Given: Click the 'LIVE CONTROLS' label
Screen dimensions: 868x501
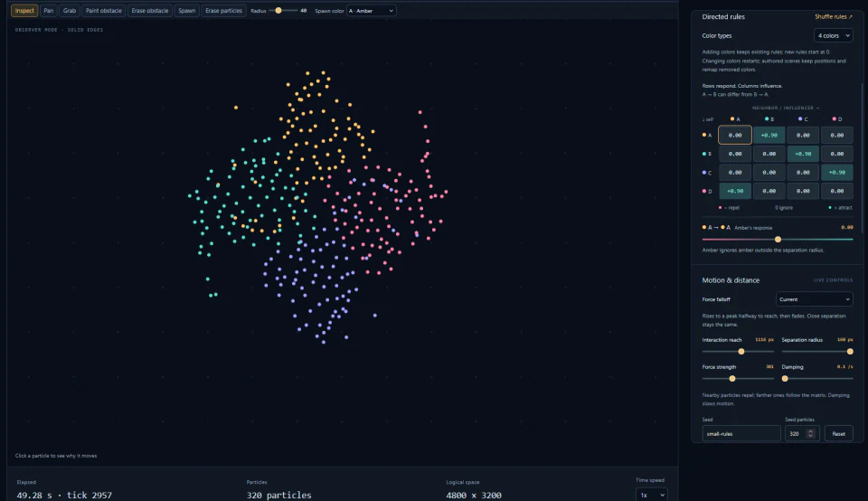Looking at the screenshot, I should click(833, 280).
